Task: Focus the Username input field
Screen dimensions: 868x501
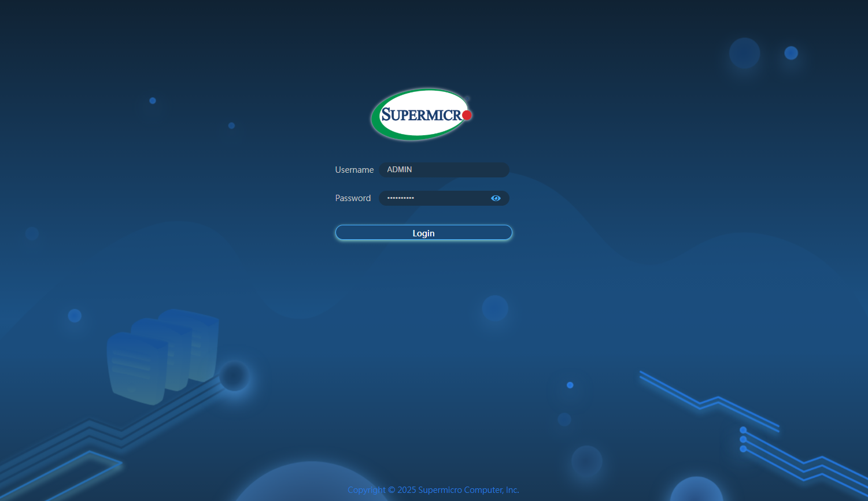Action: [444, 170]
